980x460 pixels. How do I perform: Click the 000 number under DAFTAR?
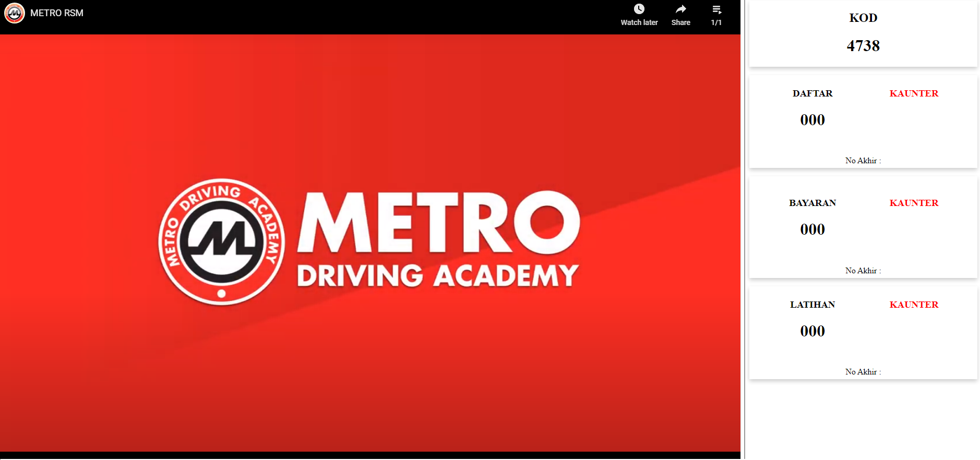click(x=812, y=120)
